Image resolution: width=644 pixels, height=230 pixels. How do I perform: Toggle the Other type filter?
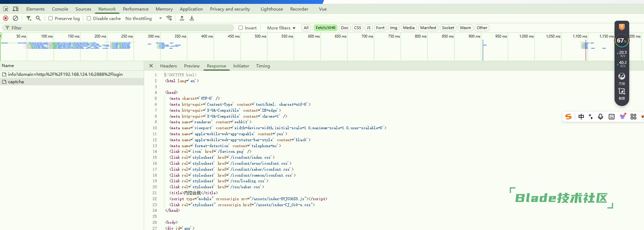(482, 28)
